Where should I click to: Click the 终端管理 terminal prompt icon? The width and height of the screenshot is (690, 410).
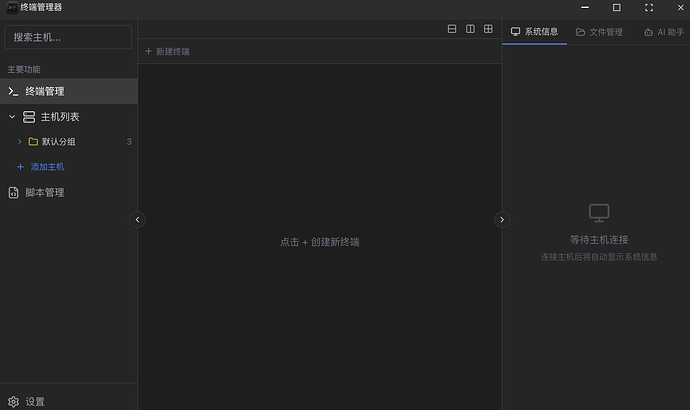[x=13, y=91]
